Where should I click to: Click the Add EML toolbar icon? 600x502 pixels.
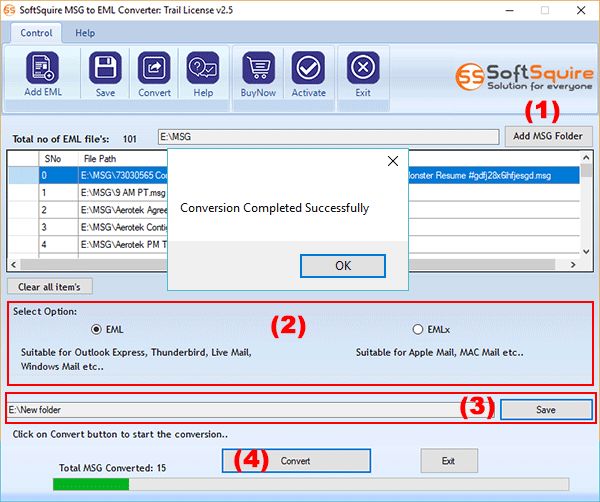[42, 68]
